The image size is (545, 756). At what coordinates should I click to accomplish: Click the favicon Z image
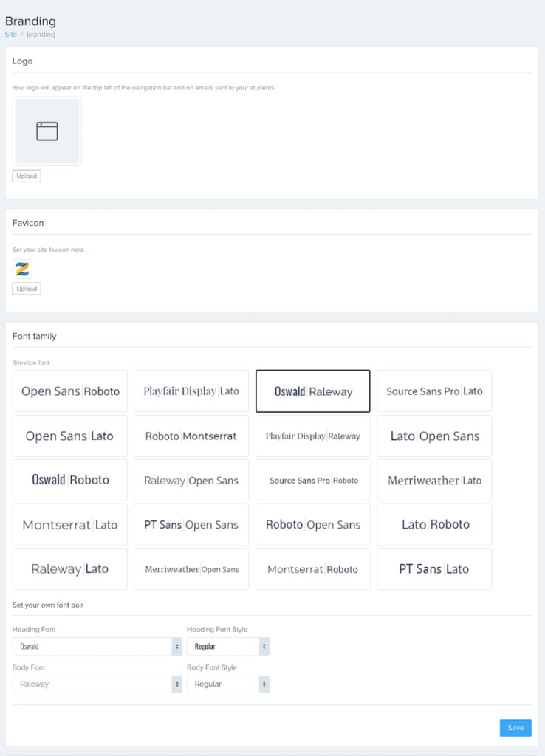click(x=22, y=269)
